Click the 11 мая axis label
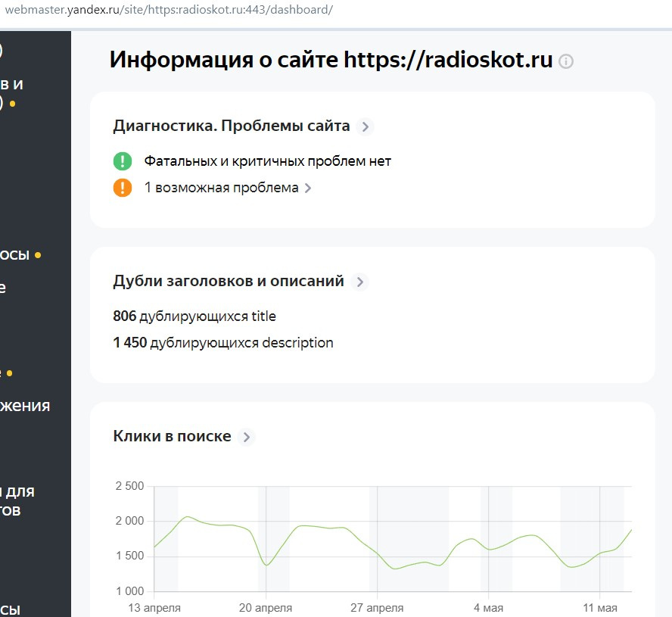The width and height of the screenshot is (672, 617). click(600, 608)
